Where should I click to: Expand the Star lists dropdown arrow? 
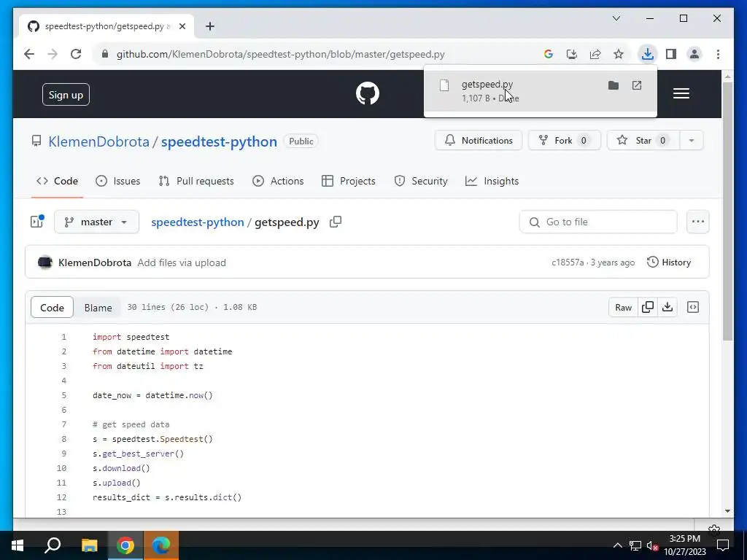(x=692, y=141)
